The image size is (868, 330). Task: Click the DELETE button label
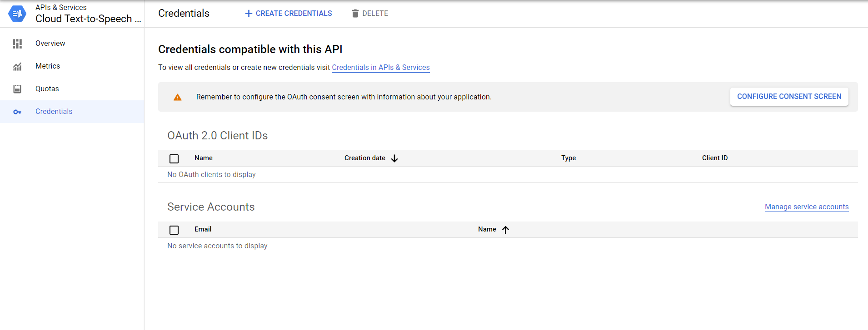(x=375, y=14)
